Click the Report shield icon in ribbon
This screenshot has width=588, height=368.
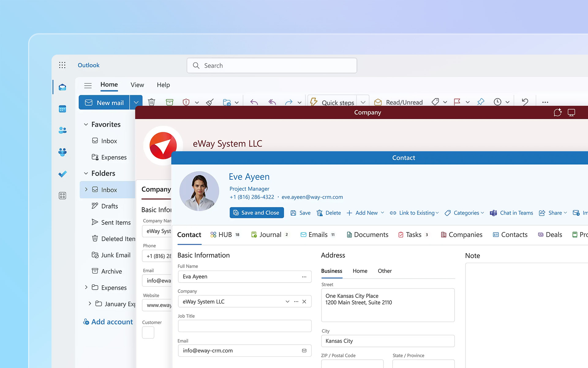click(186, 102)
